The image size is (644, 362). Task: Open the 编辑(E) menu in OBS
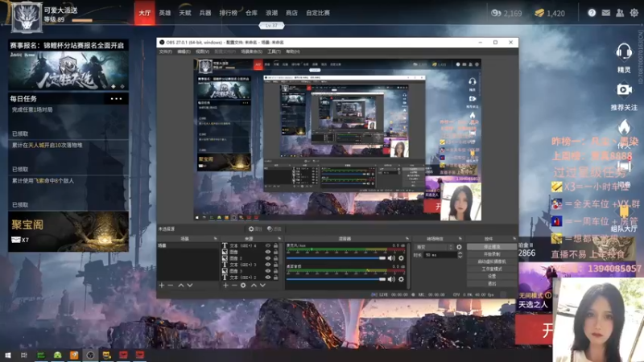pyautogui.click(x=184, y=51)
